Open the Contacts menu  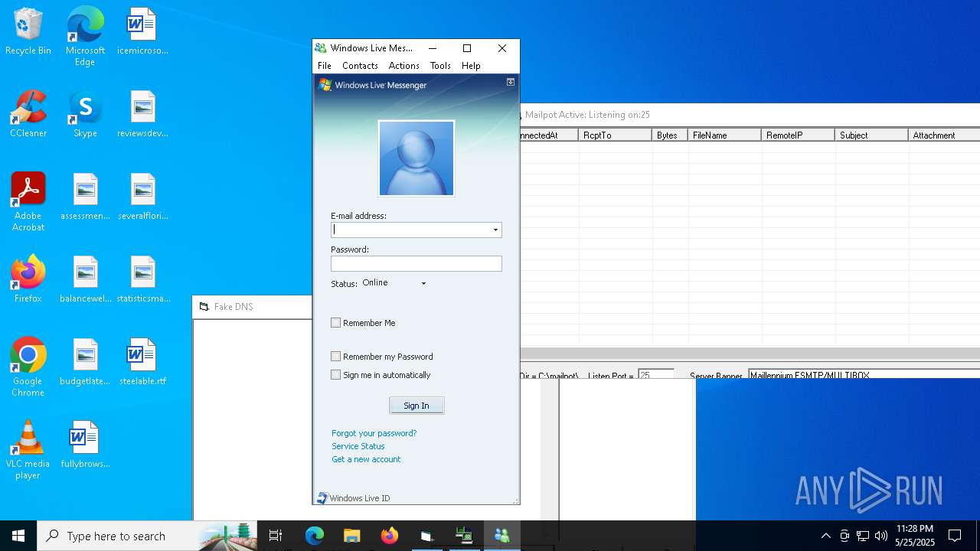pos(360,66)
